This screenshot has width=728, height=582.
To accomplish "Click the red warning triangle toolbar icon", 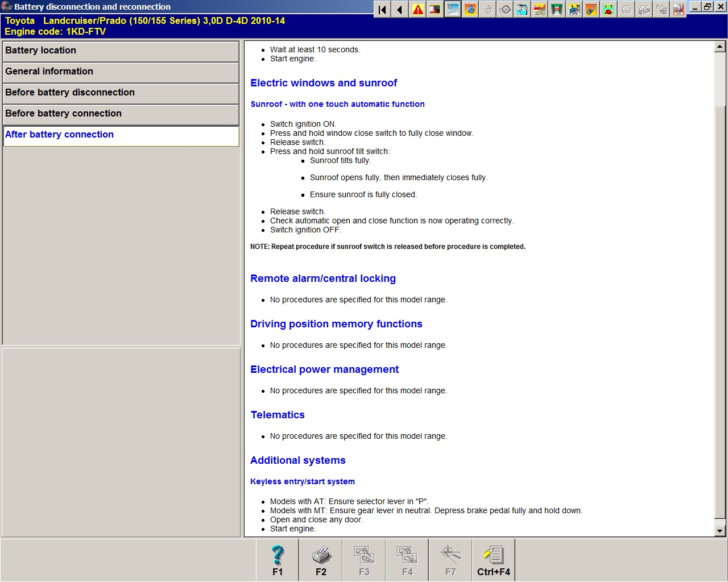I will pyautogui.click(x=418, y=10).
